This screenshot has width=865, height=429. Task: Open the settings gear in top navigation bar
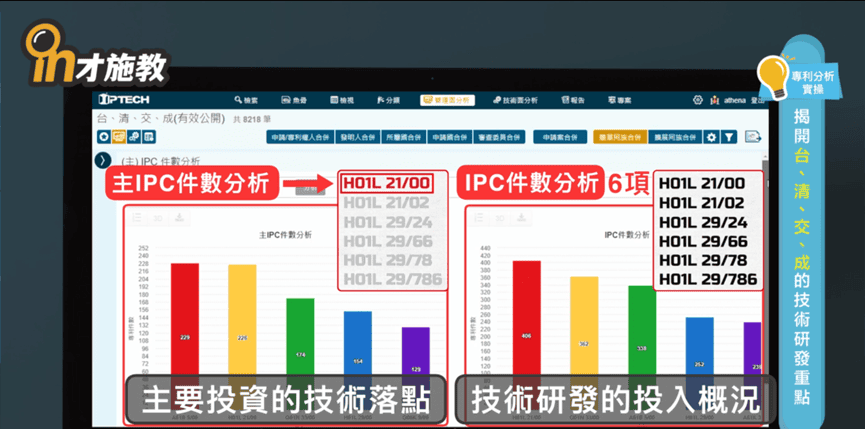(x=698, y=100)
